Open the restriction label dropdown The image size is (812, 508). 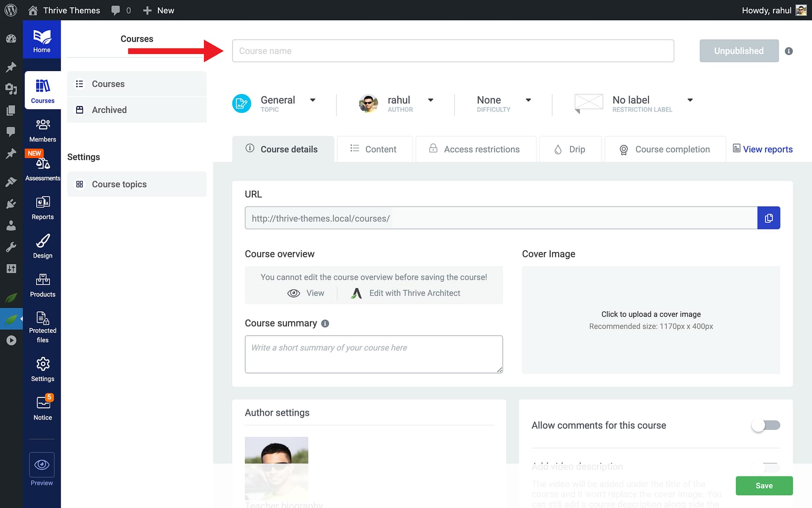(690, 100)
